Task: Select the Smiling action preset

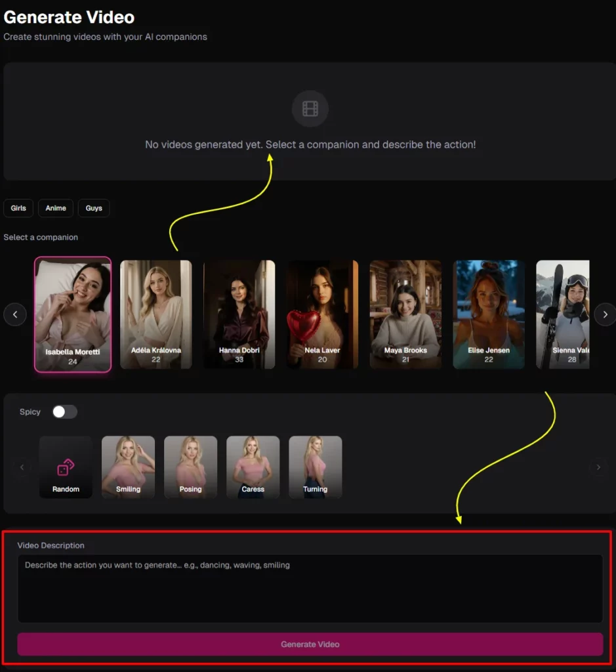Action: (x=128, y=467)
